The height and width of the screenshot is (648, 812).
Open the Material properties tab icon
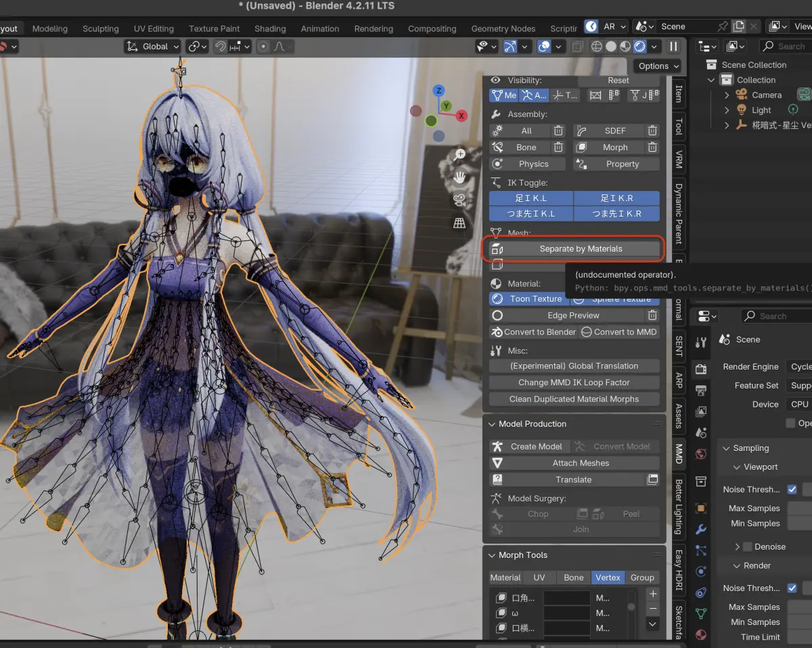pos(701,635)
